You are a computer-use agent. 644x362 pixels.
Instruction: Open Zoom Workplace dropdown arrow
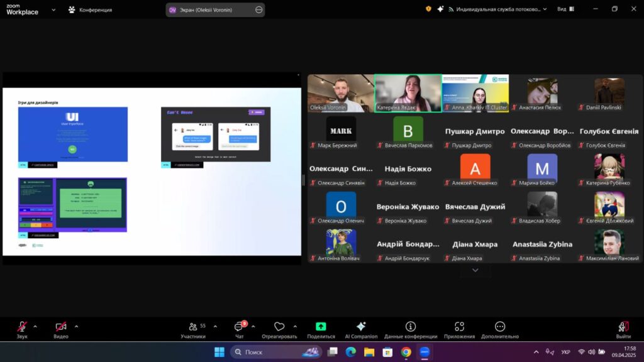[x=53, y=10]
